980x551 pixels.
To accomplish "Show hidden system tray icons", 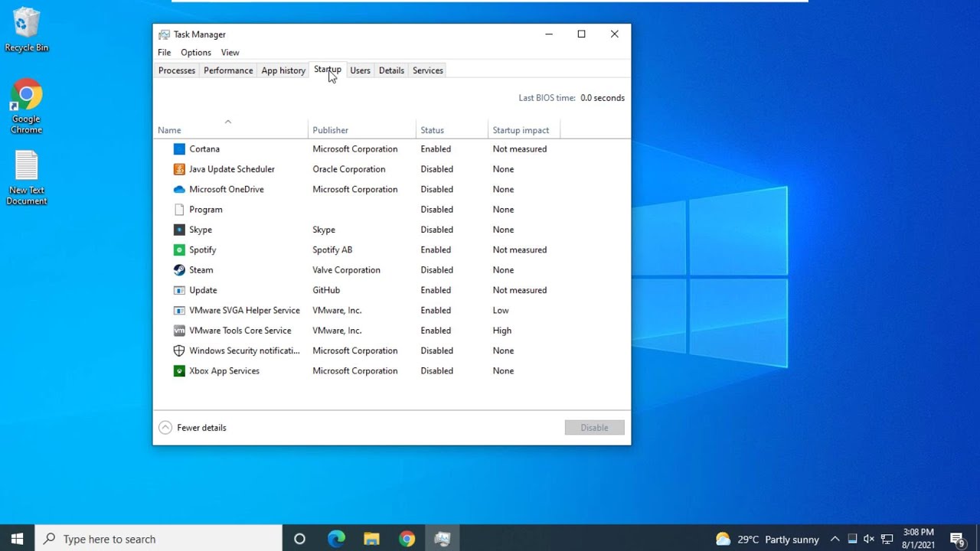I will pos(835,539).
